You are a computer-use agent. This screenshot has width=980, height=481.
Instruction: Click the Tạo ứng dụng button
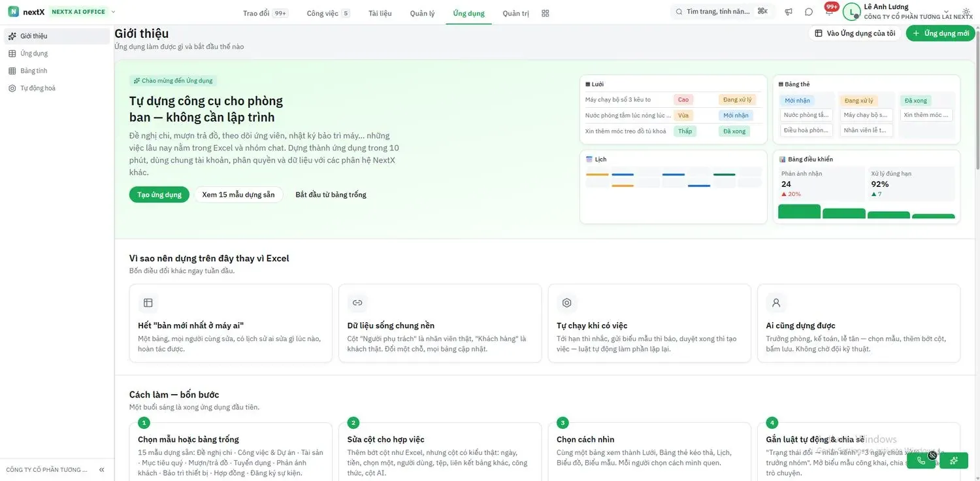click(159, 195)
